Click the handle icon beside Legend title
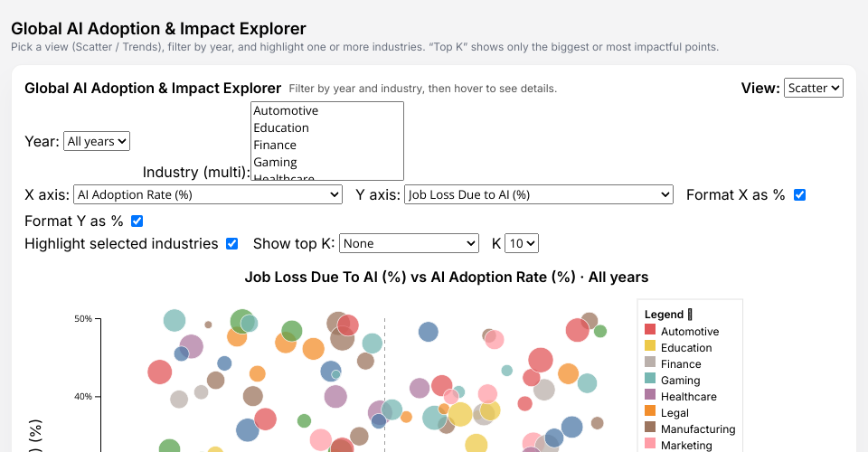This screenshot has width=868, height=452. coord(690,315)
